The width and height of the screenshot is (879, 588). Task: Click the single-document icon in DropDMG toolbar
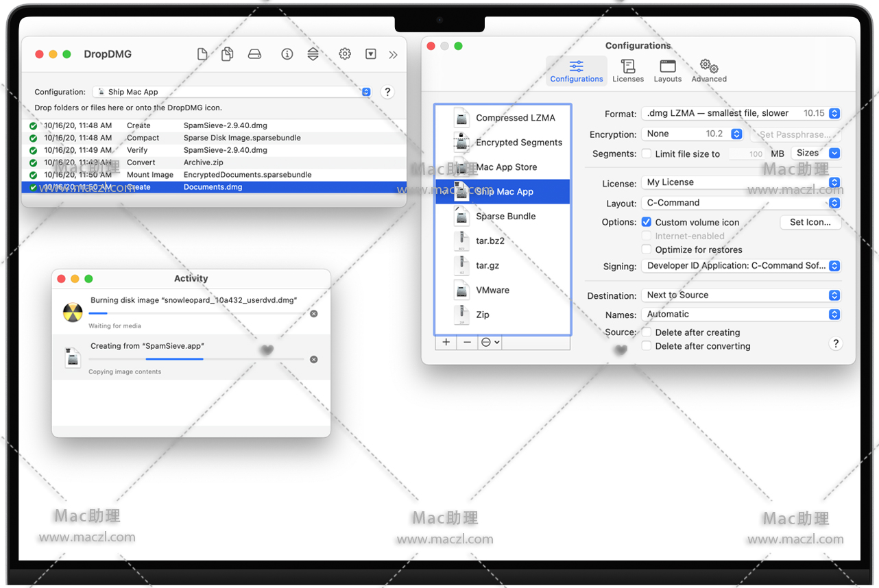202,54
